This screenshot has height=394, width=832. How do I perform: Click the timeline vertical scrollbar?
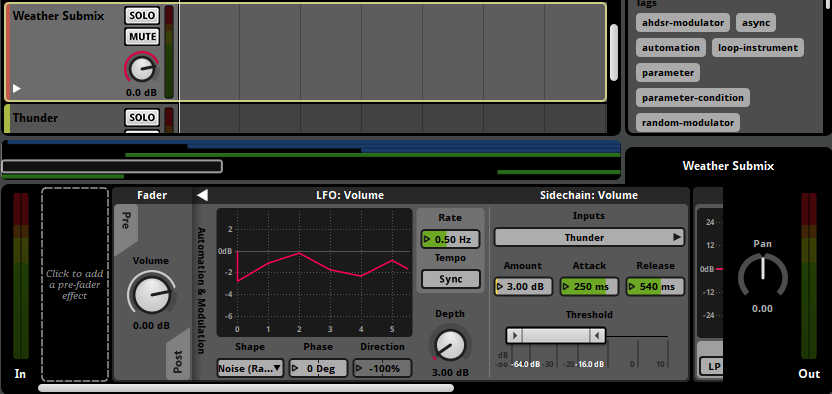click(x=614, y=52)
